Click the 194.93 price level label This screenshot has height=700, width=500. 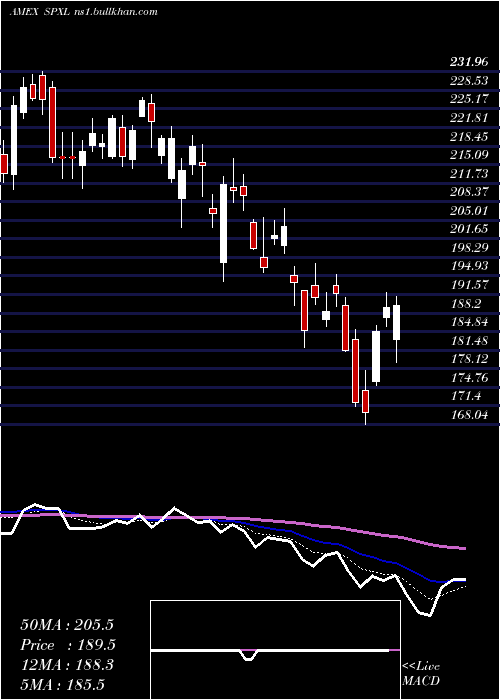(x=469, y=266)
